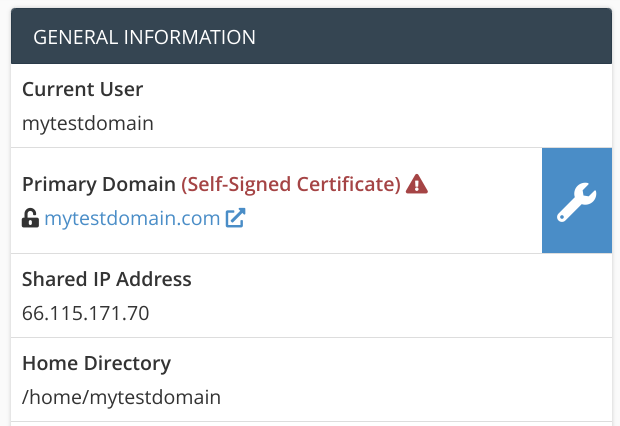Image resolution: width=620 pixels, height=426 pixels.
Task: Click empty space in the dark header bar
Action: click(430, 37)
